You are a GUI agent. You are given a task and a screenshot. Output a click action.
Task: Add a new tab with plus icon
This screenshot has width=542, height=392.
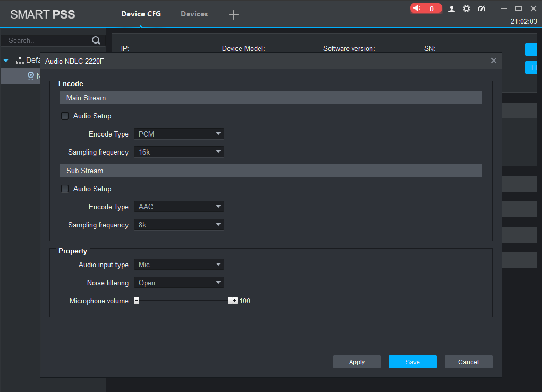point(234,14)
